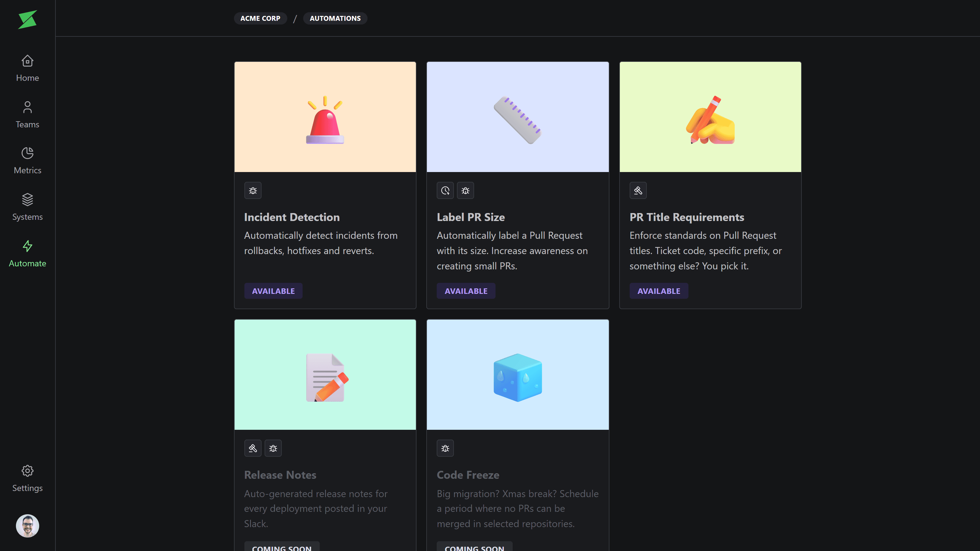This screenshot has width=980, height=551.
Task: Click AVAILABLE badge under Label PR Size
Action: tap(466, 291)
